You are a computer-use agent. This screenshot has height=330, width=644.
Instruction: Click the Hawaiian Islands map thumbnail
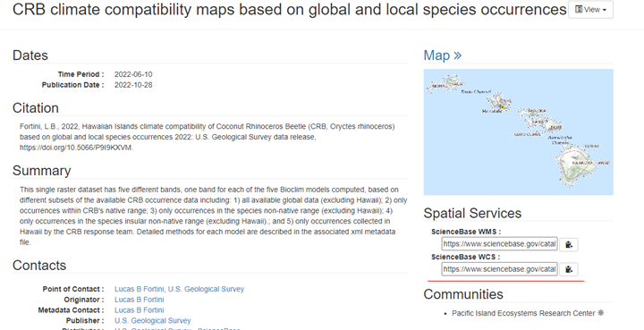[x=518, y=131]
